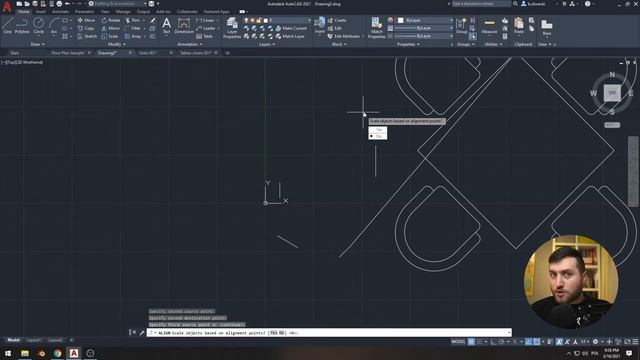Click the Stretch tool
This screenshot has height=360, width=640.
pyautogui.click(x=87, y=36)
